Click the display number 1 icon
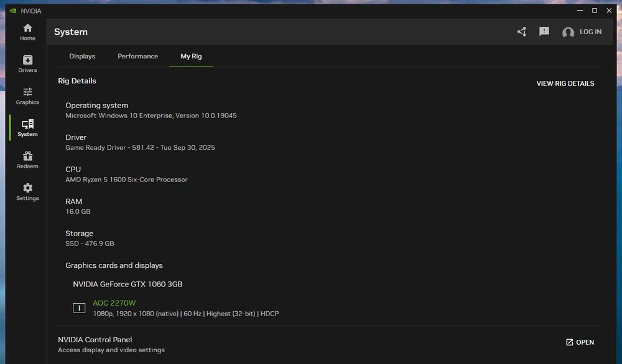622x364 pixels. 79,307
